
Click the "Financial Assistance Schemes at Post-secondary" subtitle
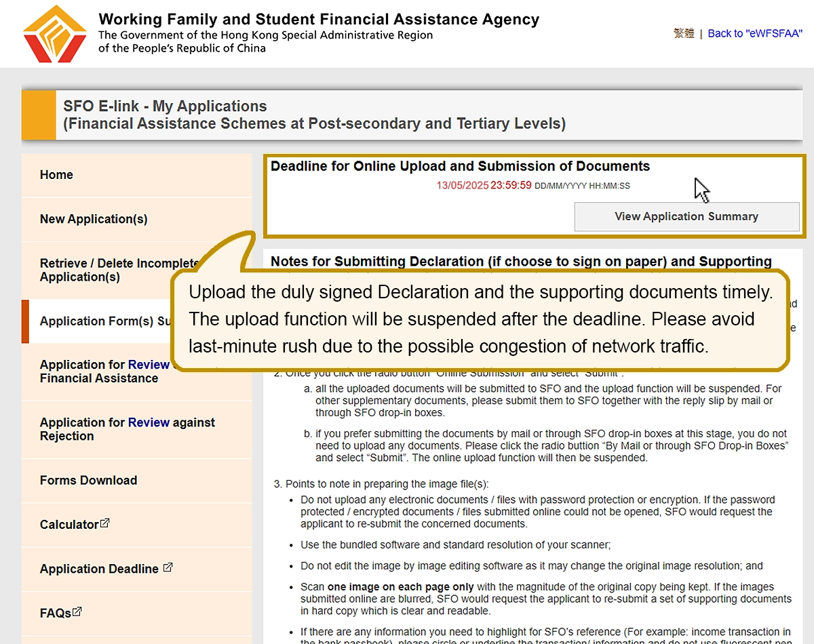315,124
